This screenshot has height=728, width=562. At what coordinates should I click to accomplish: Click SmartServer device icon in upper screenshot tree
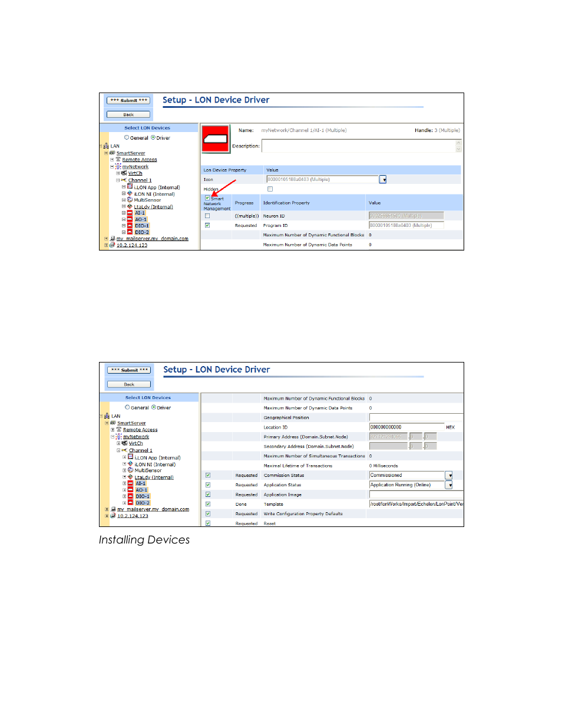(113, 153)
